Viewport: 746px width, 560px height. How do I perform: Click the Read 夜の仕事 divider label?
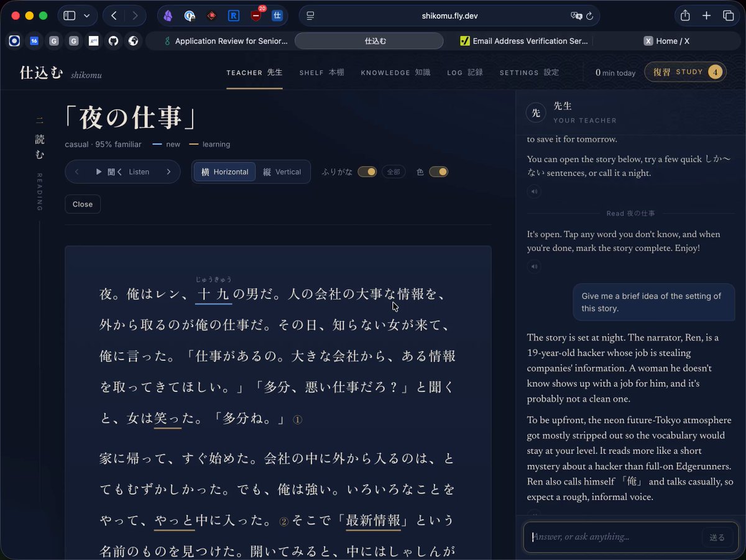click(630, 213)
